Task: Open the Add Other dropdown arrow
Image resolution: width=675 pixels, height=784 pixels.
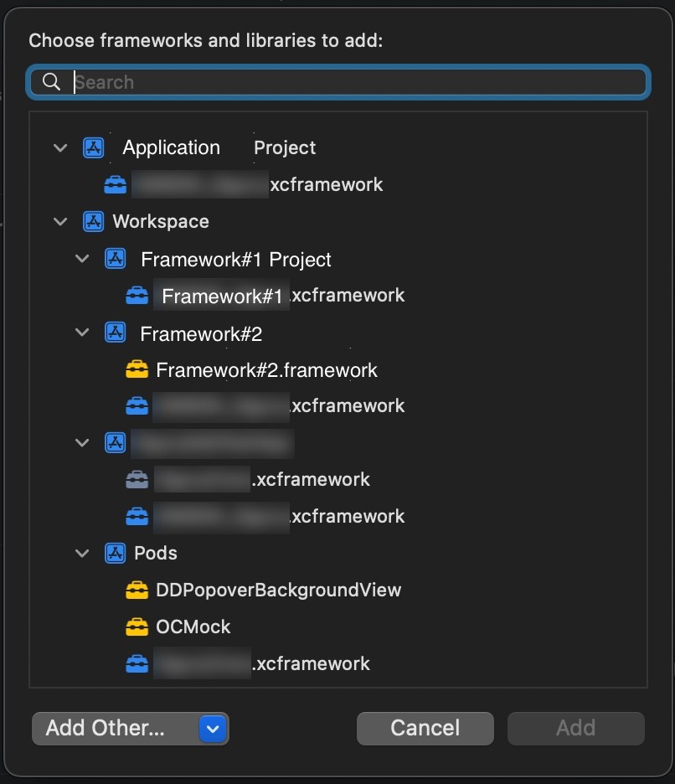Action: [x=213, y=729]
